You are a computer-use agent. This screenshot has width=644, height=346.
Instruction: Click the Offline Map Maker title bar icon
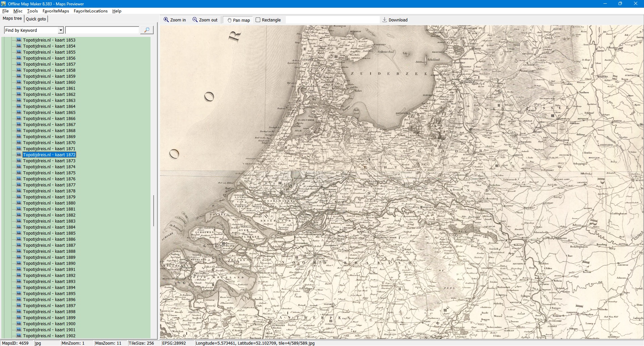point(4,4)
